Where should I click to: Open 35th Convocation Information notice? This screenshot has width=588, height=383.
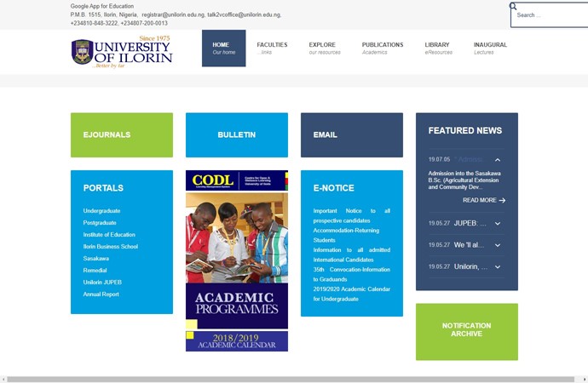352,274
